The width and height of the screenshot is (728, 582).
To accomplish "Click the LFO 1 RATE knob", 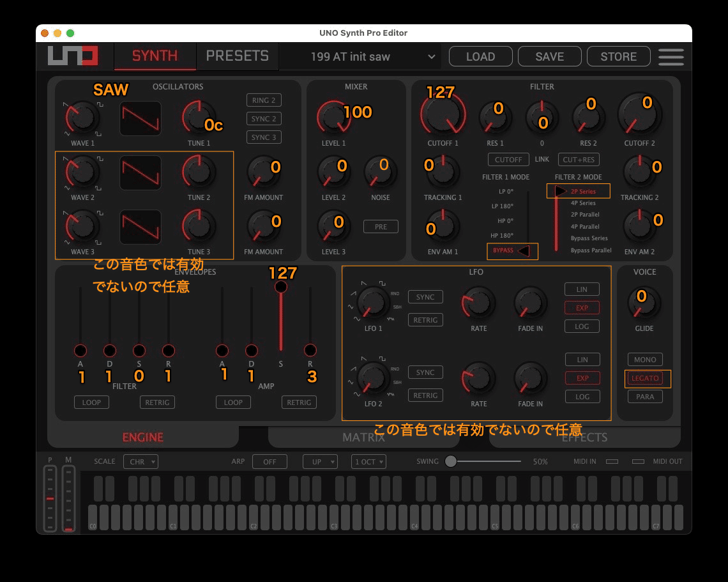I will tap(478, 303).
